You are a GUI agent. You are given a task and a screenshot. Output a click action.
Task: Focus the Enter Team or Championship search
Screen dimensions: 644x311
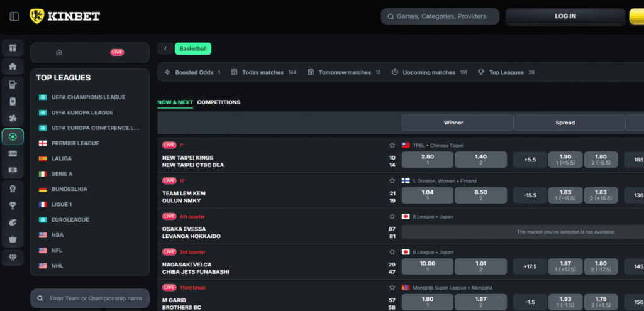(90, 298)
